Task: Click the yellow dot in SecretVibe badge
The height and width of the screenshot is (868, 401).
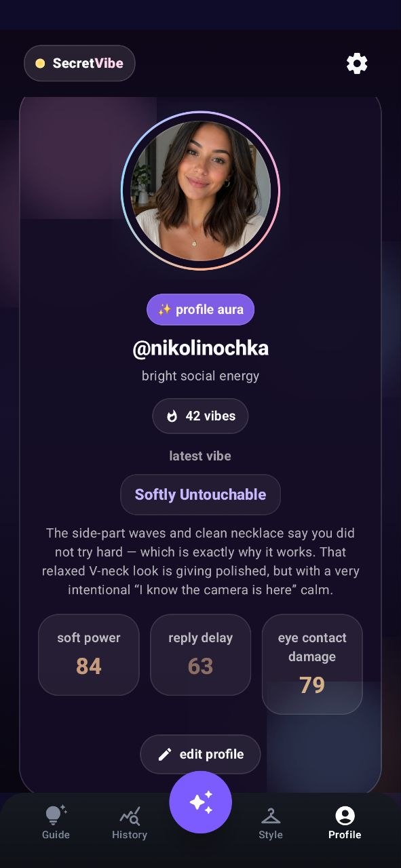Action: click(40, 64)
